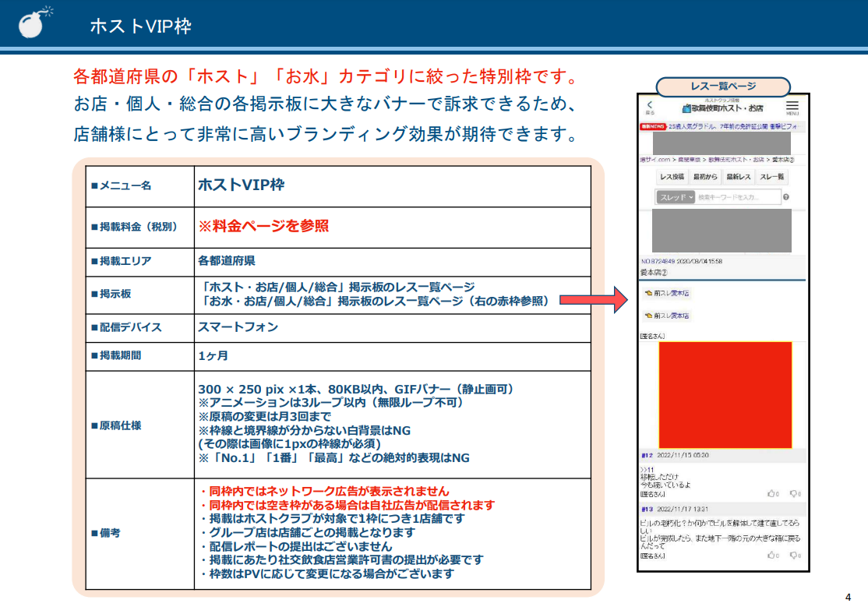
Task: Click the help question mark beside search box
Action: [786, 197]
